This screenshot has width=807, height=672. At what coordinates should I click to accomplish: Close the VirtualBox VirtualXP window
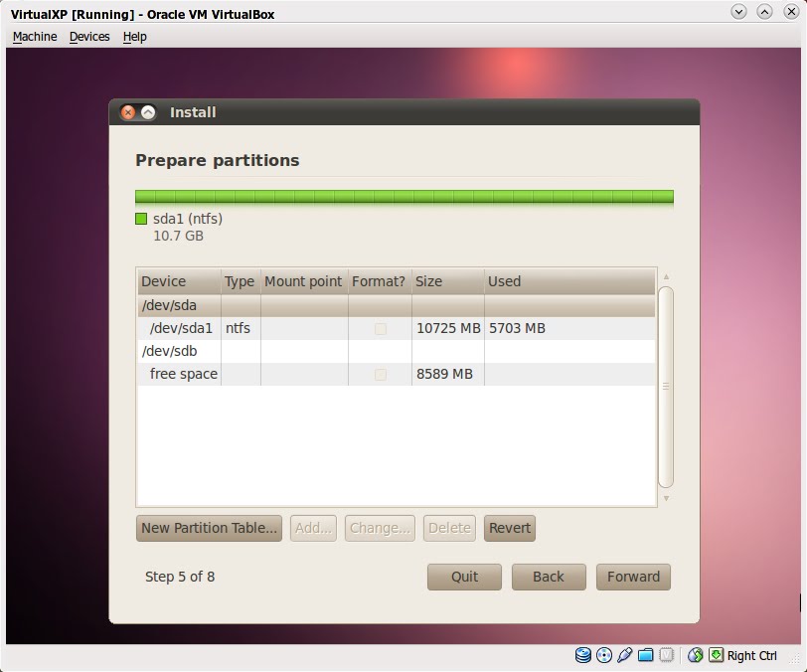point(791,12)
